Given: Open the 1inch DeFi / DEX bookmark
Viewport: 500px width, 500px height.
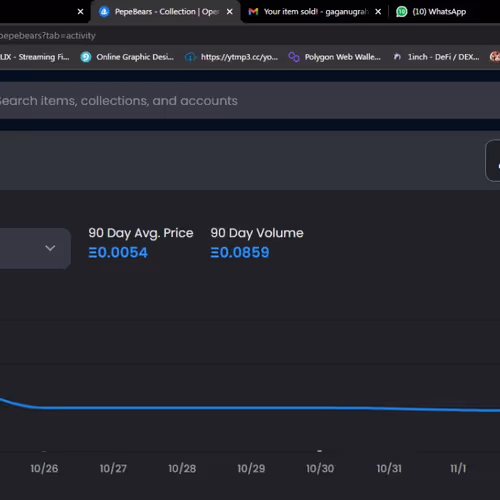Looking at the screenshot, I should (x=436, y=57).
